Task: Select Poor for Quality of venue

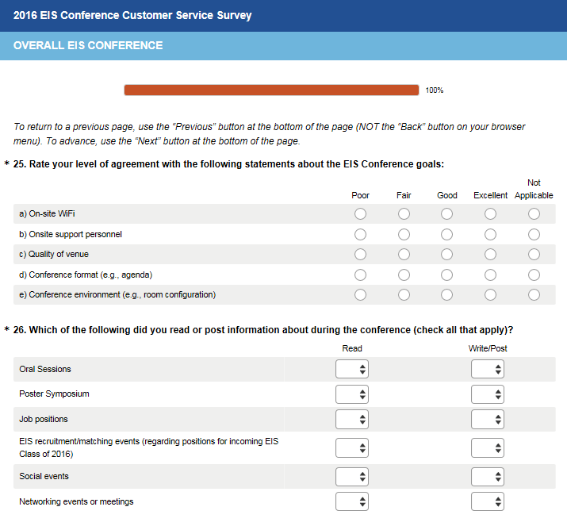Action: (360, 255)
